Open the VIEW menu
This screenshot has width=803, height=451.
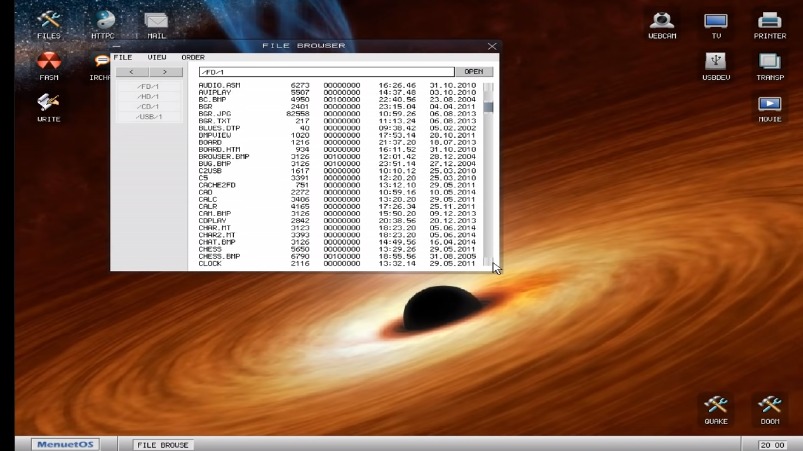point(157,57)
